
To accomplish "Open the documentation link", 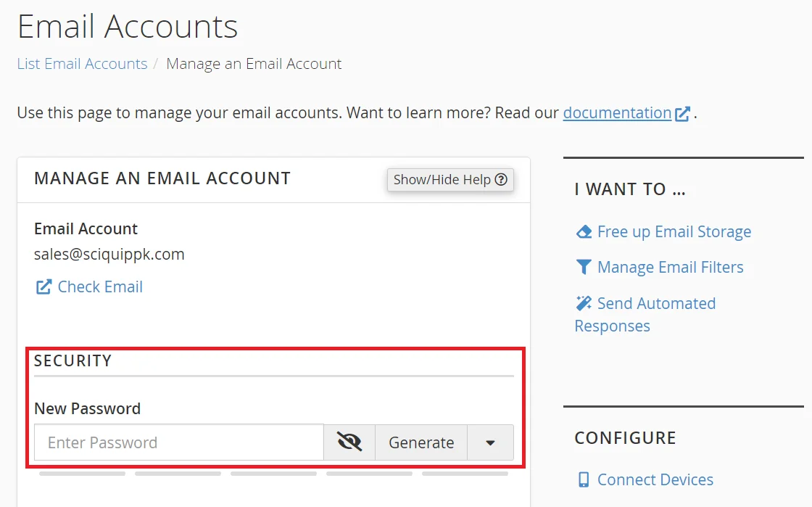I will (x=617, y=113).
